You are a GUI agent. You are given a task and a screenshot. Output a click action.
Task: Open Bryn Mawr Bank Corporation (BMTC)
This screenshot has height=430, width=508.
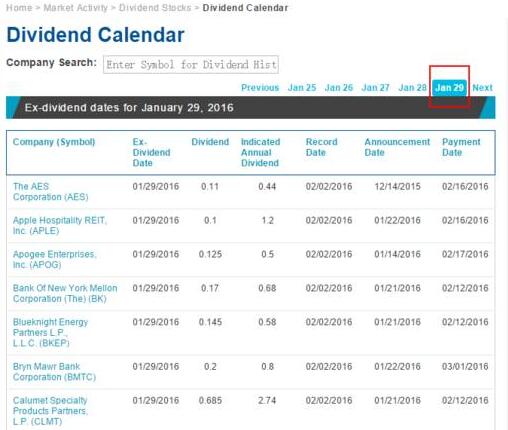click(54, 372)
